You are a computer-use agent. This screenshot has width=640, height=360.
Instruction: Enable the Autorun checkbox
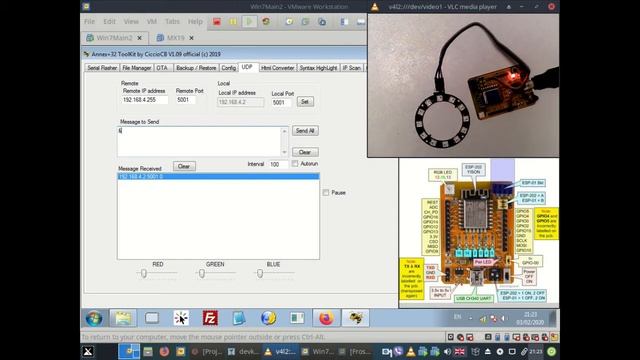click(295, 164)
